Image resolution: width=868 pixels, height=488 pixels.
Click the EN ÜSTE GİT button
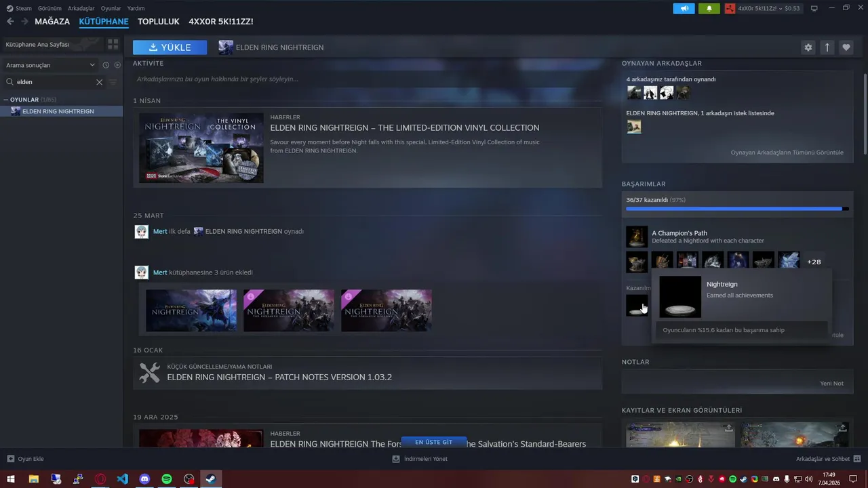point(434,442)
